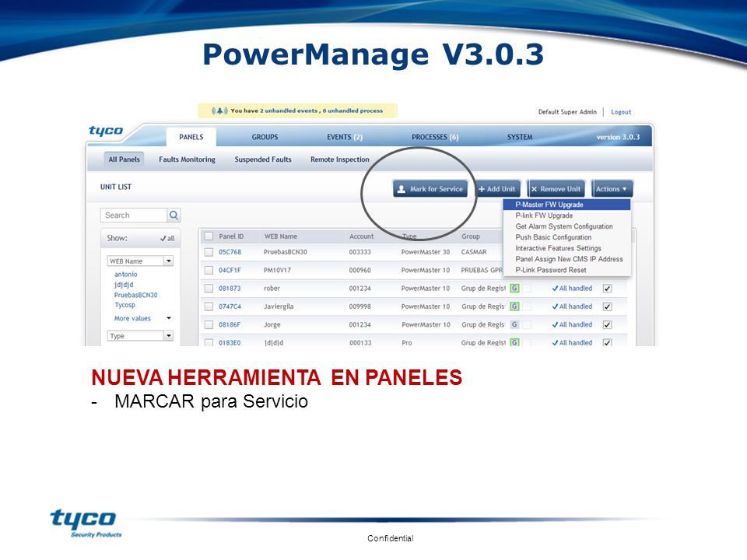Click the green G icon in Javiergila row
747x560 pixels.
click(x=514, y=306)
